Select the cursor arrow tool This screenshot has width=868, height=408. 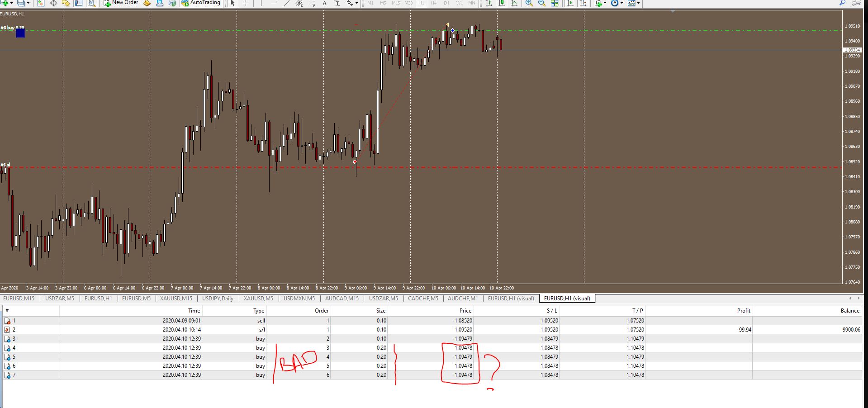[x=233, y=3]
